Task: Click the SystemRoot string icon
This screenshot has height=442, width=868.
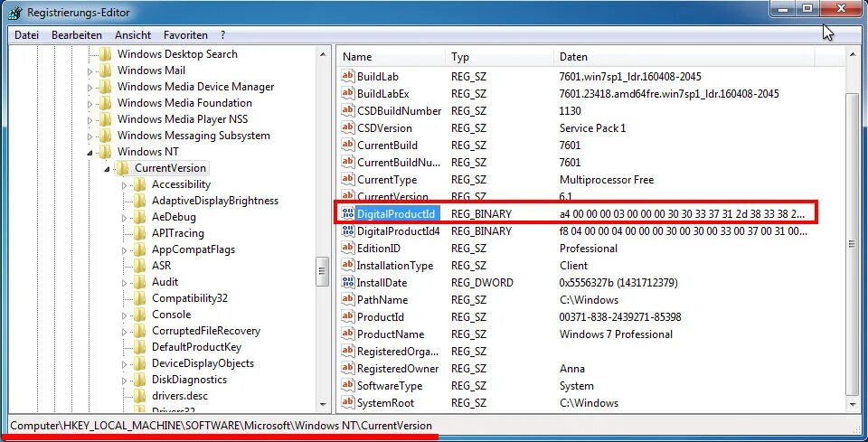Action: point(347,403)
